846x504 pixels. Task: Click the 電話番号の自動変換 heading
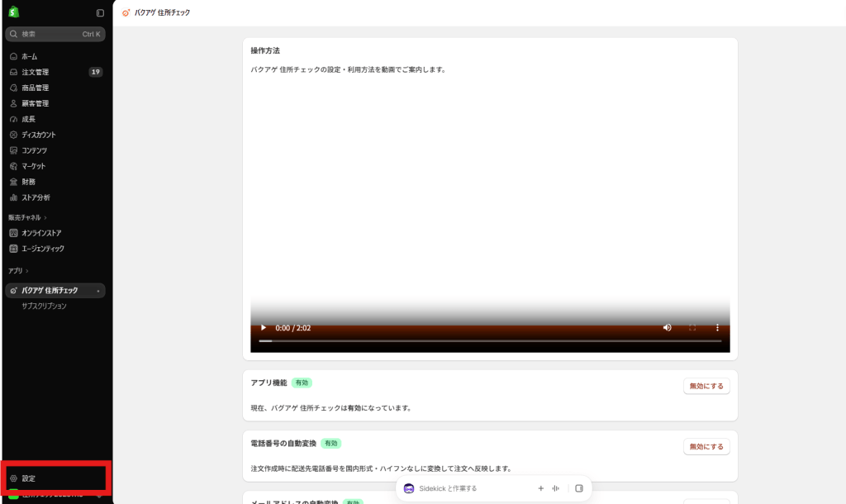pyautogui.click(x=283, y=443)
